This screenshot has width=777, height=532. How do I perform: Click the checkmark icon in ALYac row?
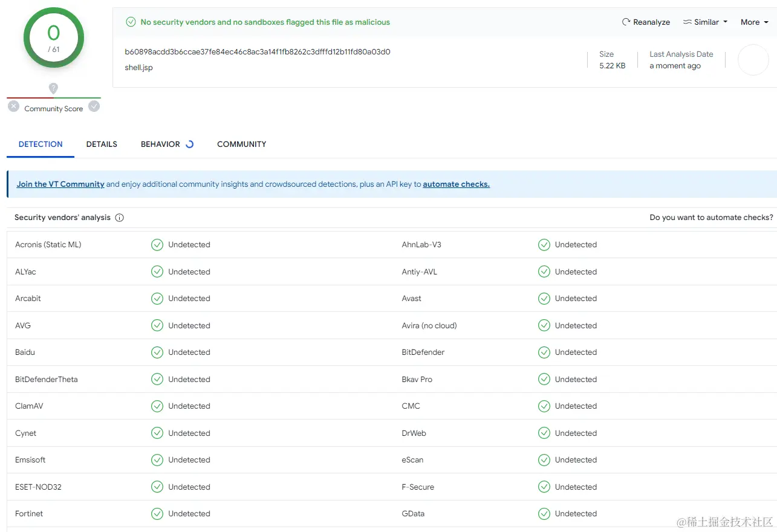point(157,272)
